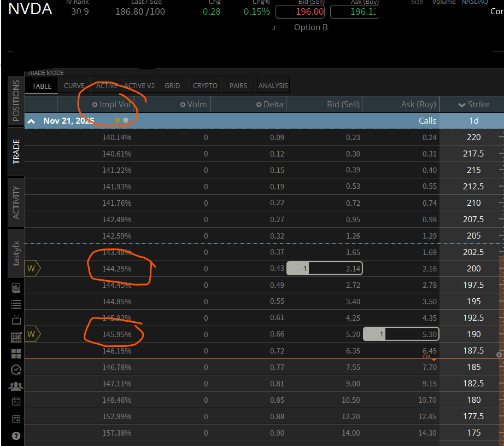Open the help question mark icon
The height and width of the screenshot is (446, 504).
[16, 436]
